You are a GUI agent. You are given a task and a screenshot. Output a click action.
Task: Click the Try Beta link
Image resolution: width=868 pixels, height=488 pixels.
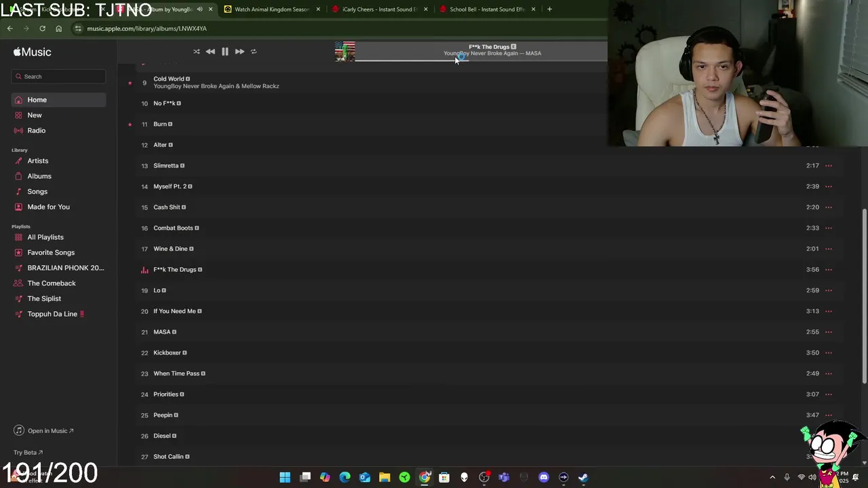[28, 453]
